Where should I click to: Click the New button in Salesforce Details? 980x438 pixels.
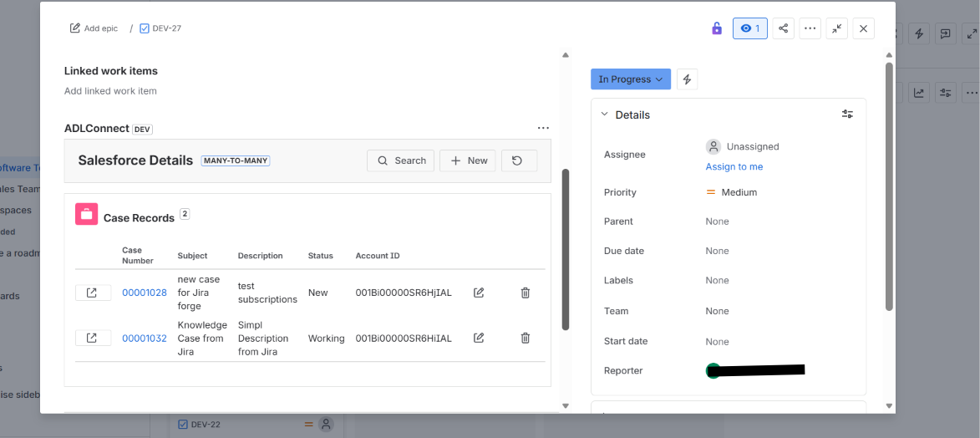pos(468,160)
